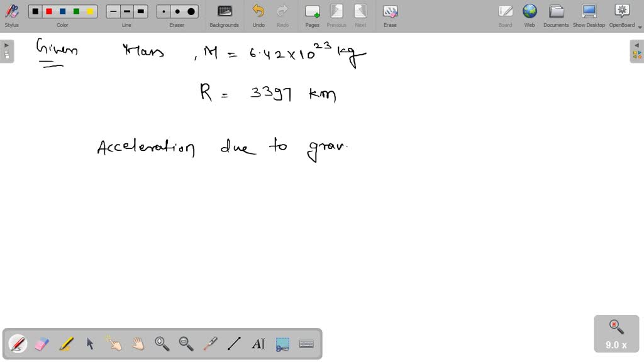This screenshot has height=362, width=644.
Task: Expand the right library panel
Action: 638,53
